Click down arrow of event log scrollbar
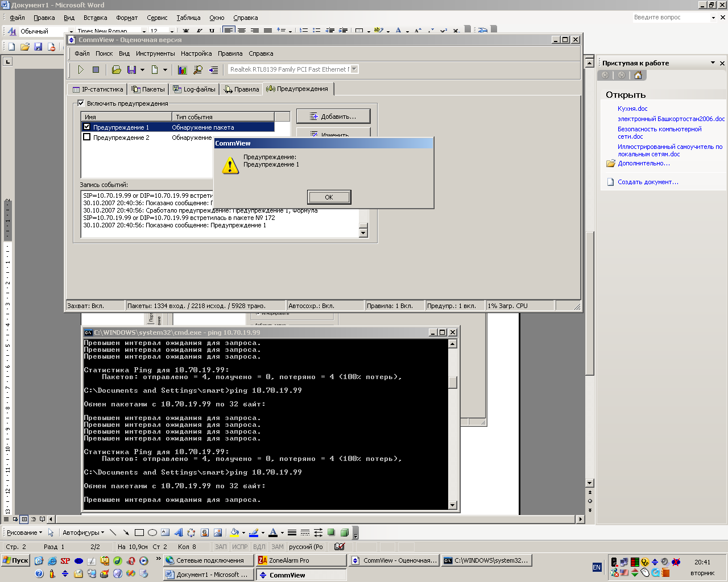This screenshot has height=582, width=728. pyautogui.click(x=363, y=233)
